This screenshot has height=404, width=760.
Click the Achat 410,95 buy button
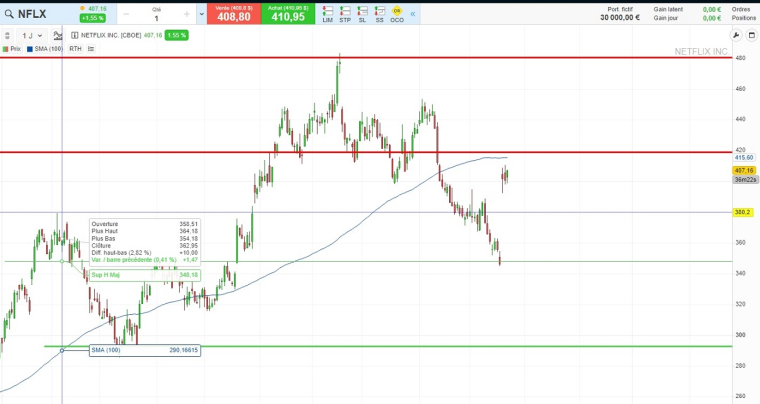(286, 14)
